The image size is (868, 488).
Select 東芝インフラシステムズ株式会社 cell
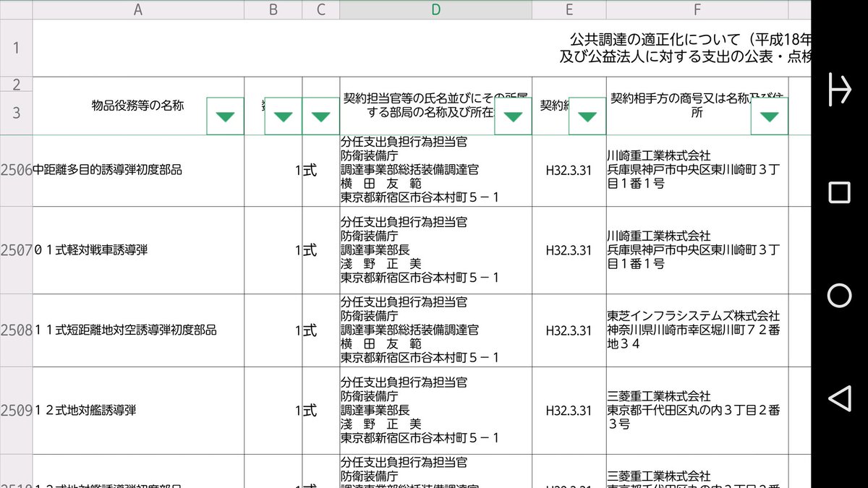697,330
